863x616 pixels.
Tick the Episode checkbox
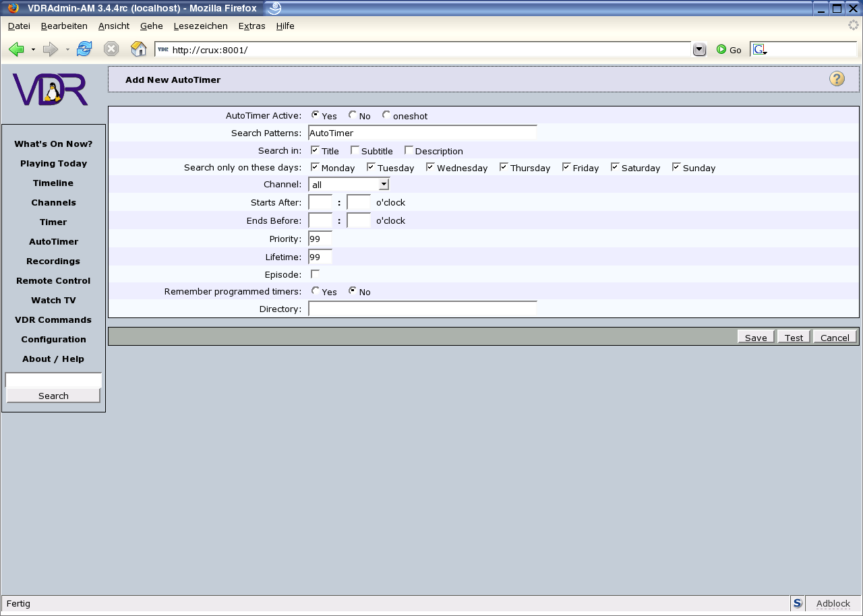[x=315, y=274]
